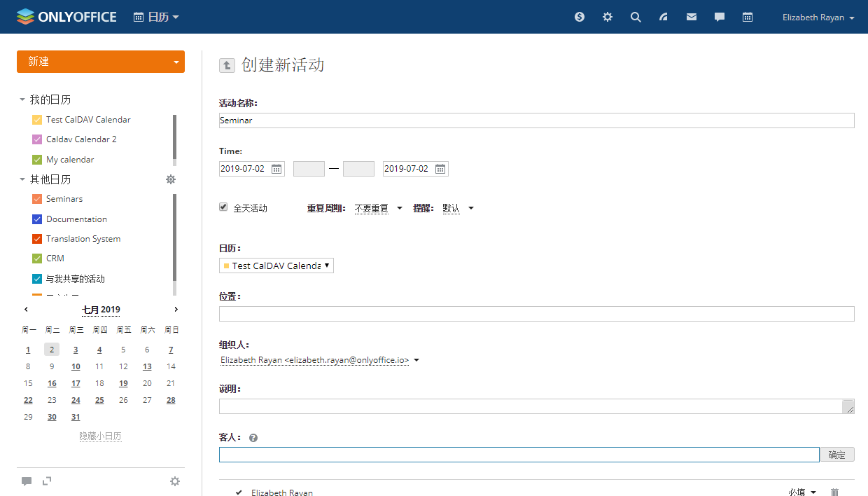This screenshot has height=496, width=868.
Task: Click the back arrow beside 创建新活动
Action: click(227, 65)
